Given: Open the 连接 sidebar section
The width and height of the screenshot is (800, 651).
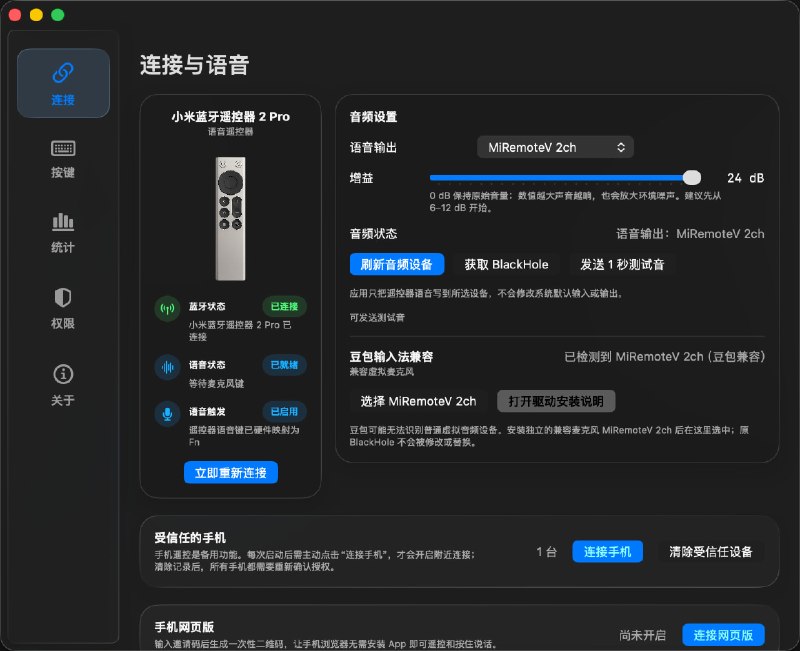Looking at the screenshot, I should (x=63, y=83).
